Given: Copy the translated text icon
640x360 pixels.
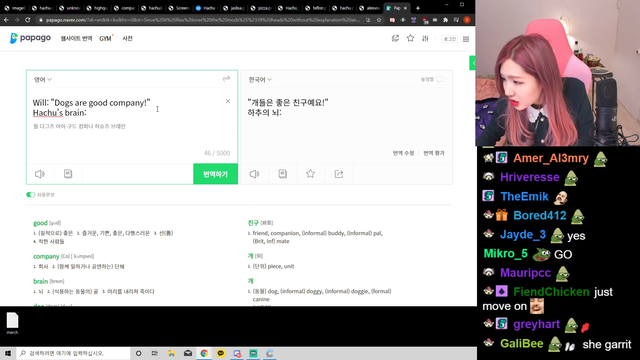Looking at the screenshot, I should pos(282,174).
